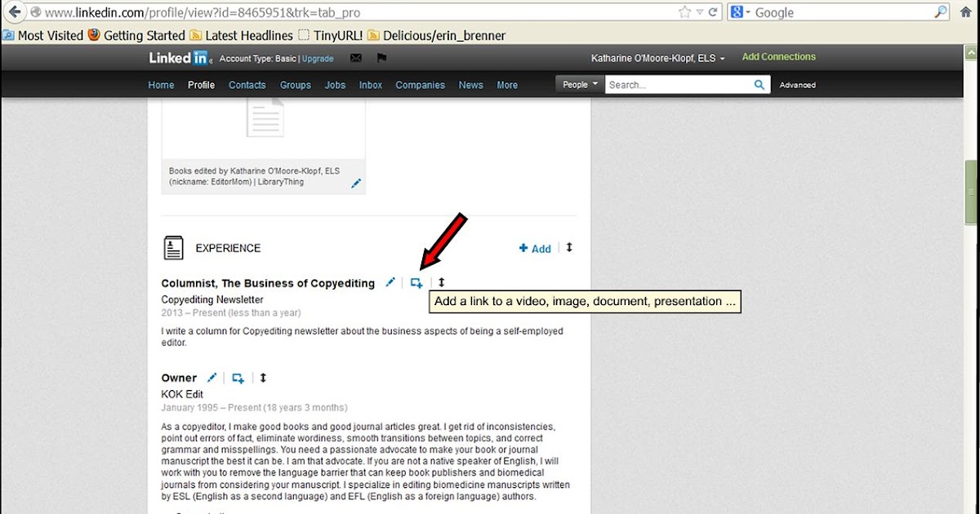
Task: Select the Profile nav item
Action: point(201,85)
